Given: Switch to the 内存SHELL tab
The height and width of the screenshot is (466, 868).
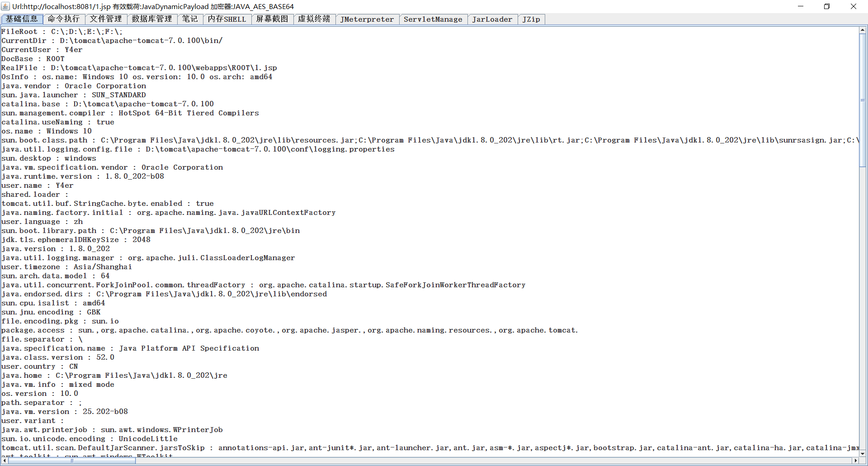Looking at the screenshot, I should coord(227,19).
